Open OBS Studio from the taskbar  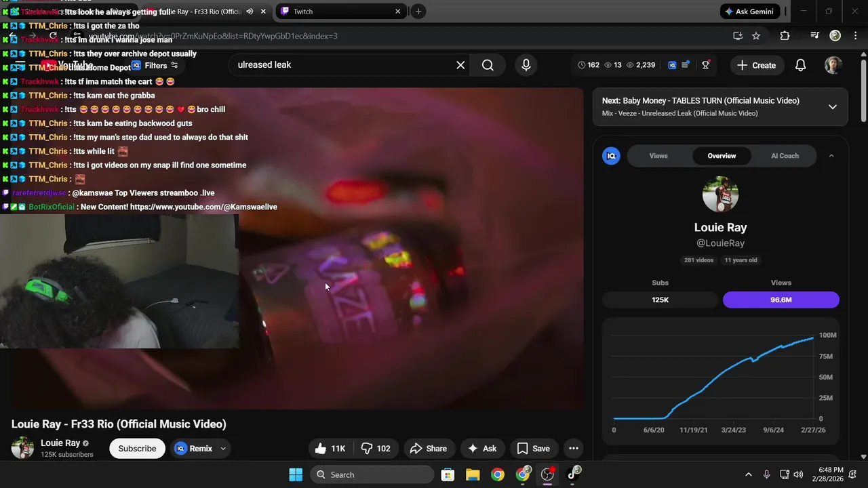pyautogui.click(x=547, y=474)
